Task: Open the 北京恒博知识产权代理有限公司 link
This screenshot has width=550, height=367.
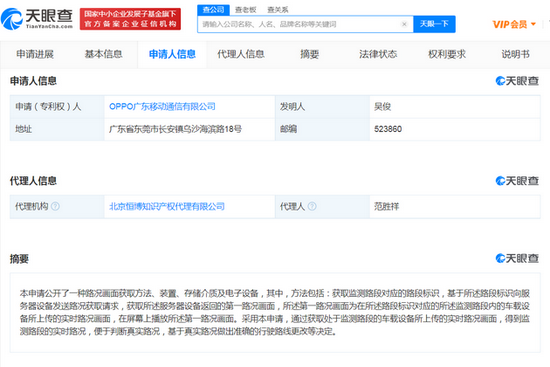Action: pyautogui.click(x=167, y=206)
